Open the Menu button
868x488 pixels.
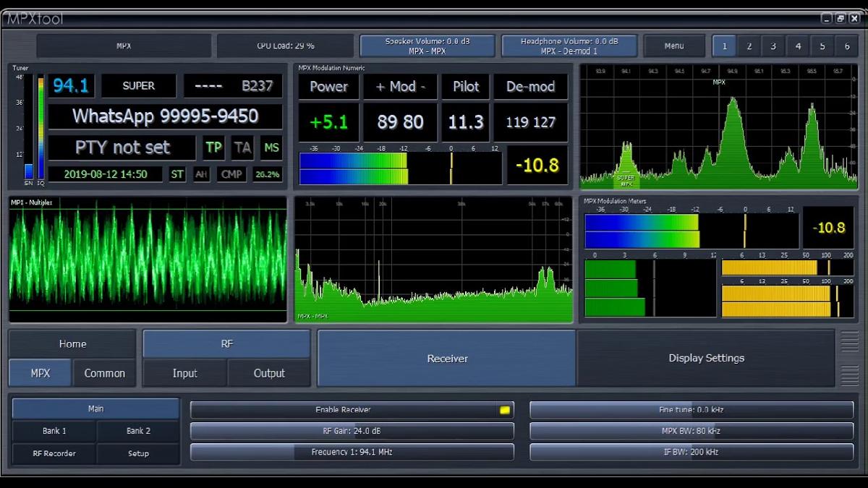coord(673,46)
